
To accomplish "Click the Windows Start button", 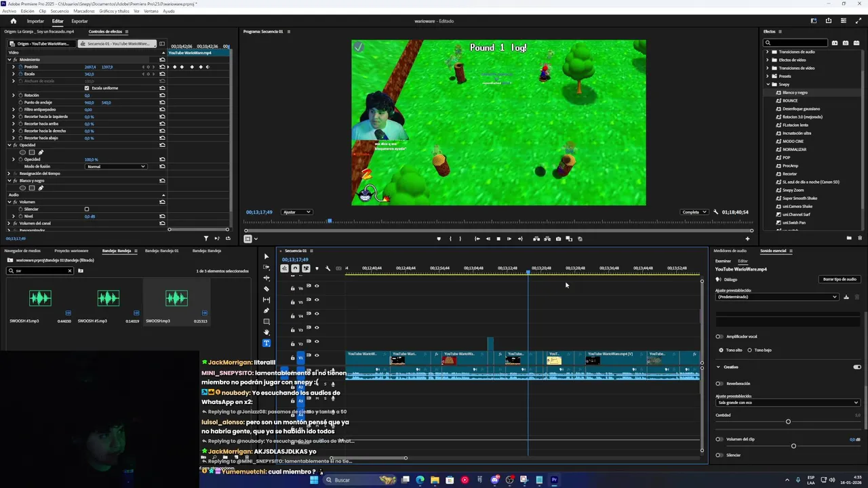I will tap(314, 480).
